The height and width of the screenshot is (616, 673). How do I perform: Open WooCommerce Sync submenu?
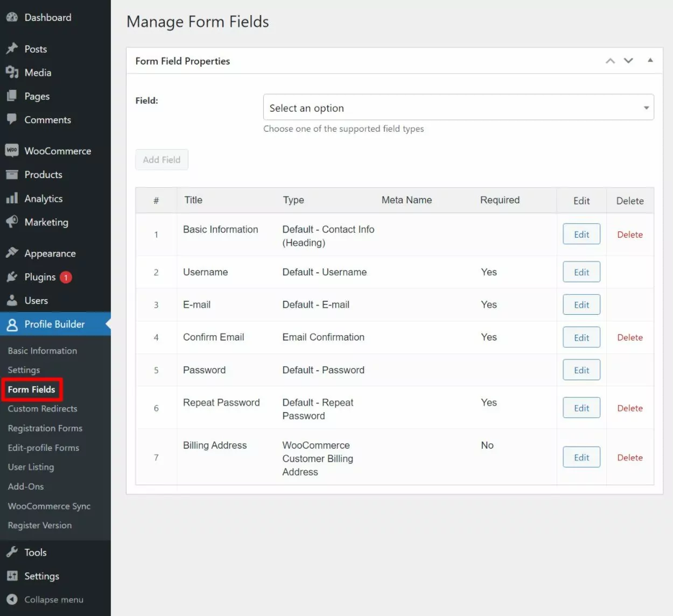(x=49, y=506)
